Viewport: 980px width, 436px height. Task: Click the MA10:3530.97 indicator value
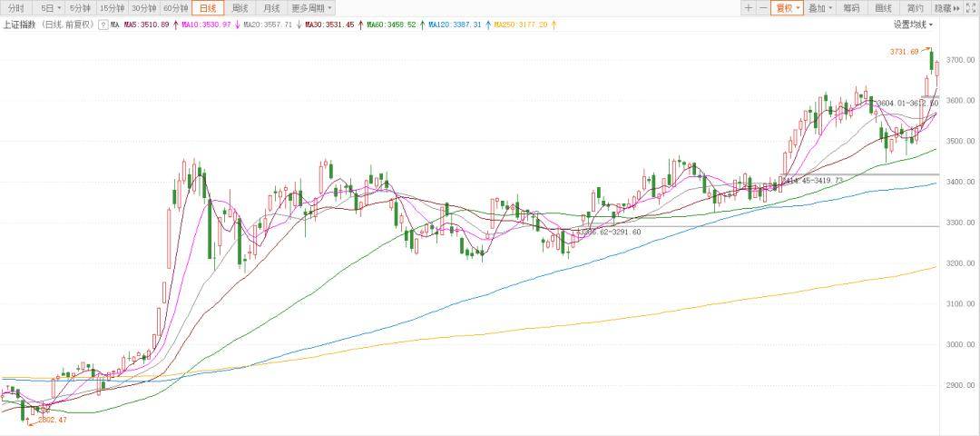[x=207, y=25]
